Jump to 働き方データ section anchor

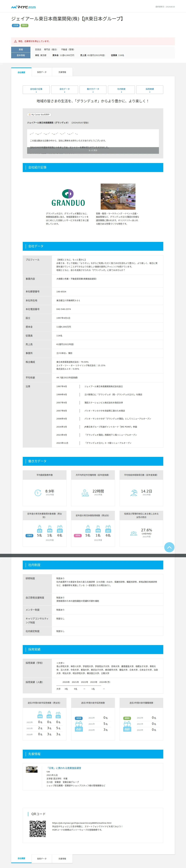pyautogui.click(x=93, y=90)
